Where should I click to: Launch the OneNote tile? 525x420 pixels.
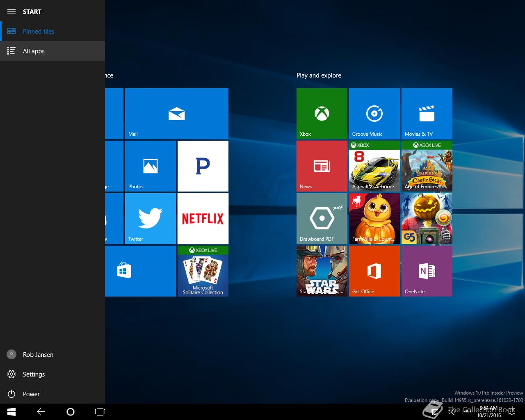click(427, 271)
